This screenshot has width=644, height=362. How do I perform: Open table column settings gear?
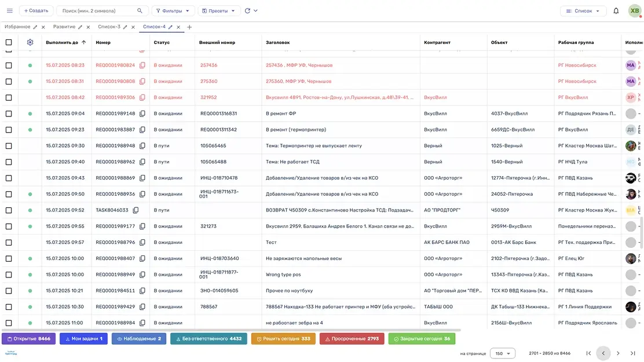[30, 42]
